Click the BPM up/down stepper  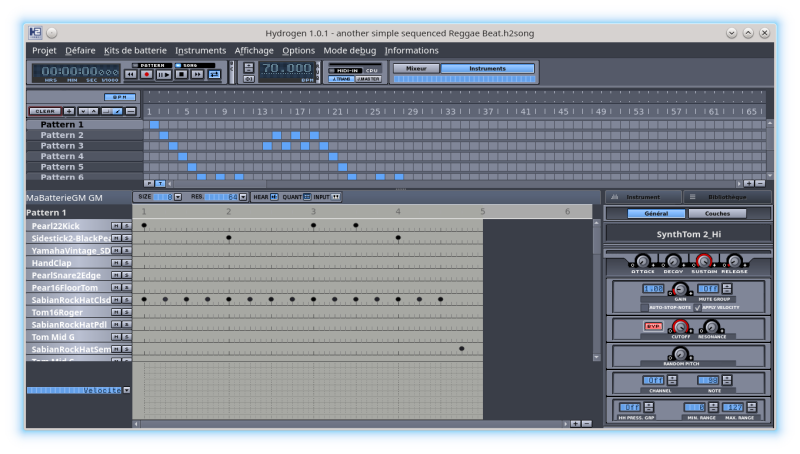click(249, 68)
